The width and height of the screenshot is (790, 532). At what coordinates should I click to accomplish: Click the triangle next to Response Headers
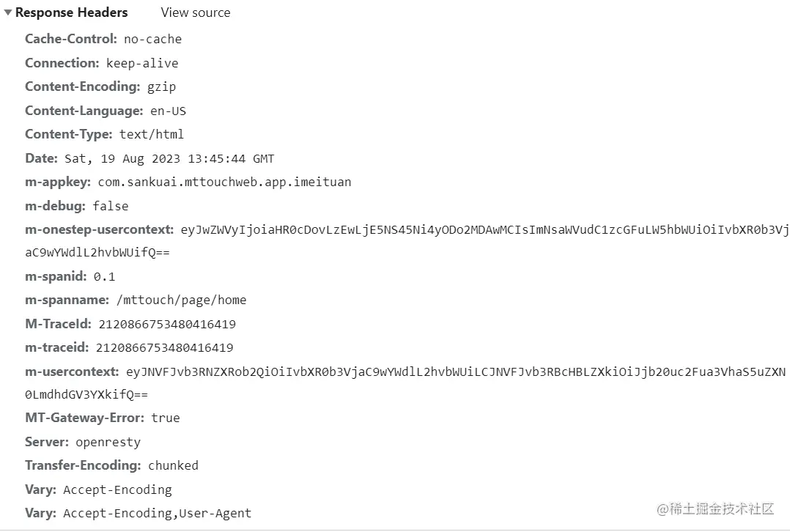7,12
